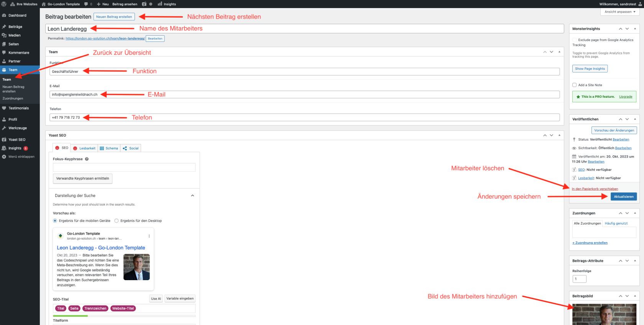This screenshot has height=325, width=644.
Task: Click the Team sidebar menu icon
Action: click(x=4, y=70)
